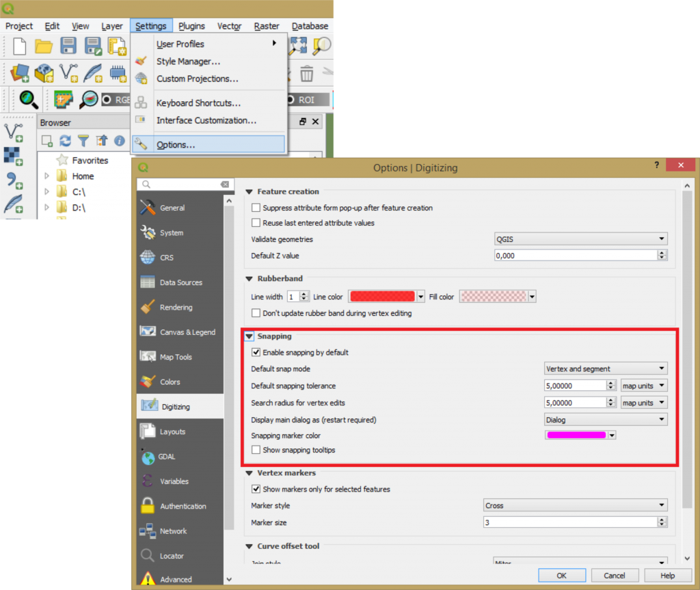Open the Marker style dropdown
The width and height of the screenshot is (700, 590).
pos(574,505)
